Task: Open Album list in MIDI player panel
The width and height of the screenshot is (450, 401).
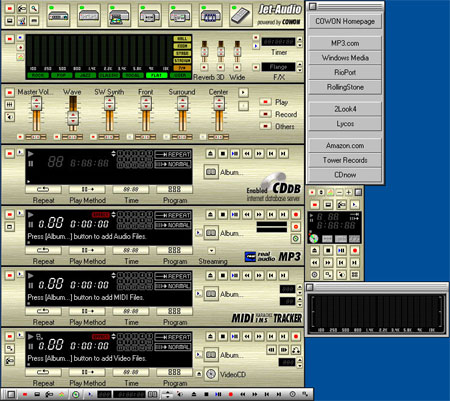Action: coord(211,294)
